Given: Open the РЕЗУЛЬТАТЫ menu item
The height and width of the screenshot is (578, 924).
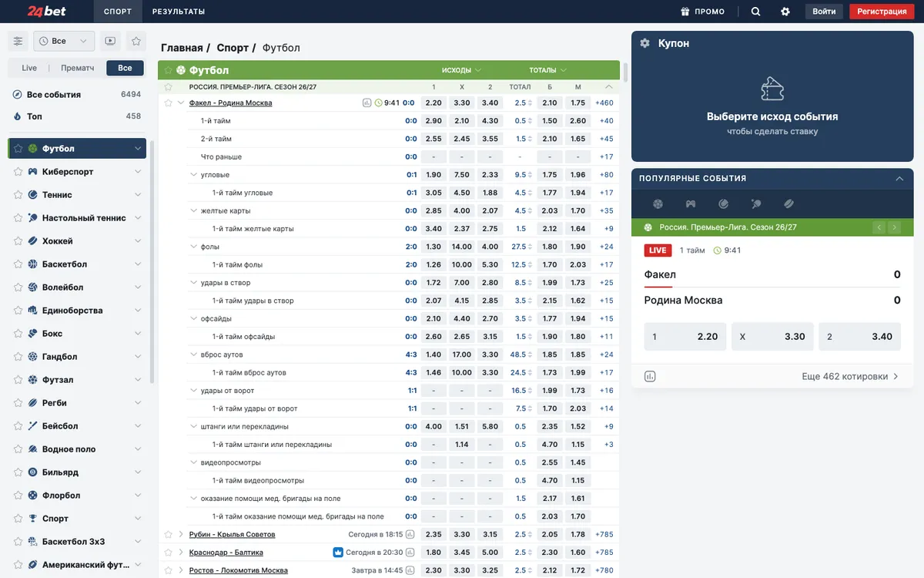Looking at the screenshot, I should [x=179, y=12].
